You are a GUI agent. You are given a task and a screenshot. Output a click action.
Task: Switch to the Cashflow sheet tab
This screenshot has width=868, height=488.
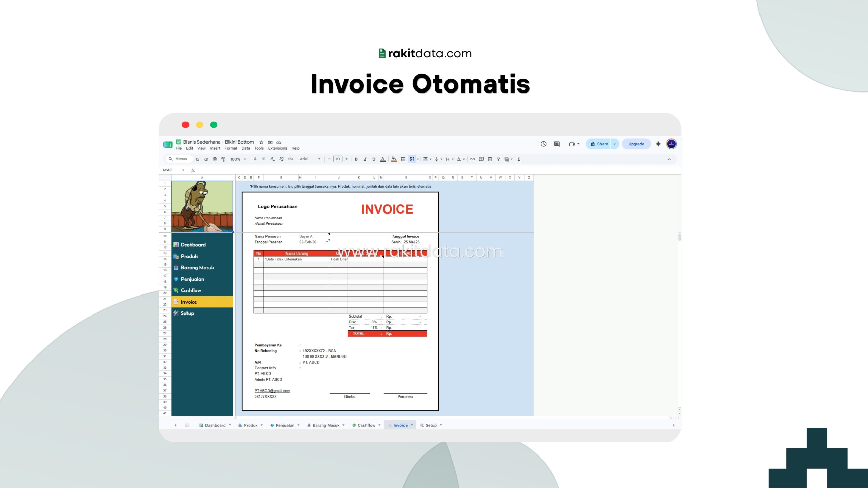pos(367,425)
